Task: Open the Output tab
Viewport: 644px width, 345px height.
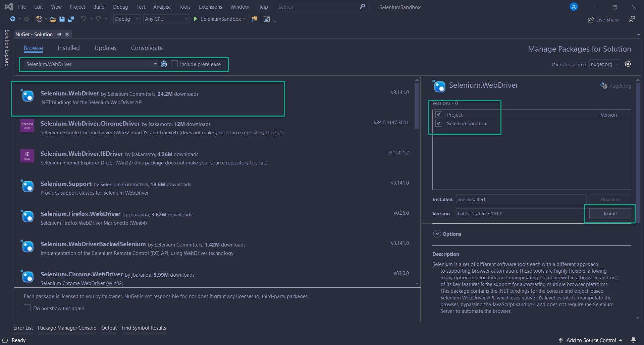Action: pos(109,328)
